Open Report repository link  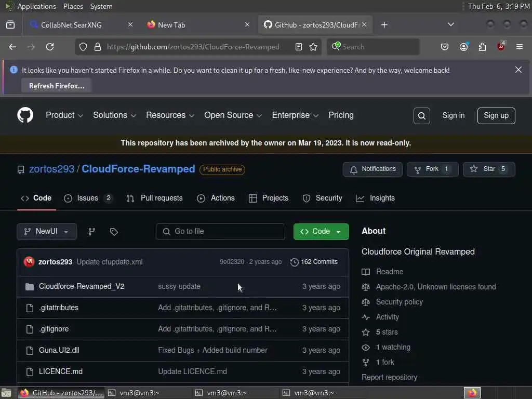[389, 377]
